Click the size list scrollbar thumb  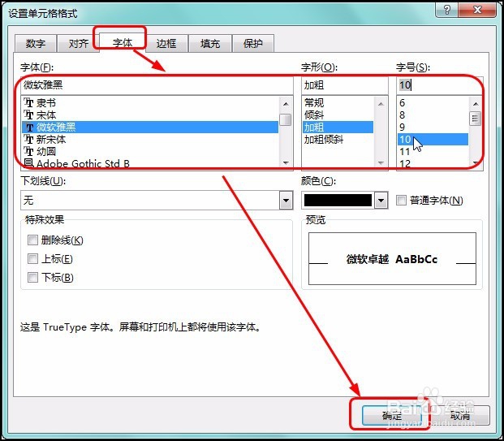coord(476,118)
